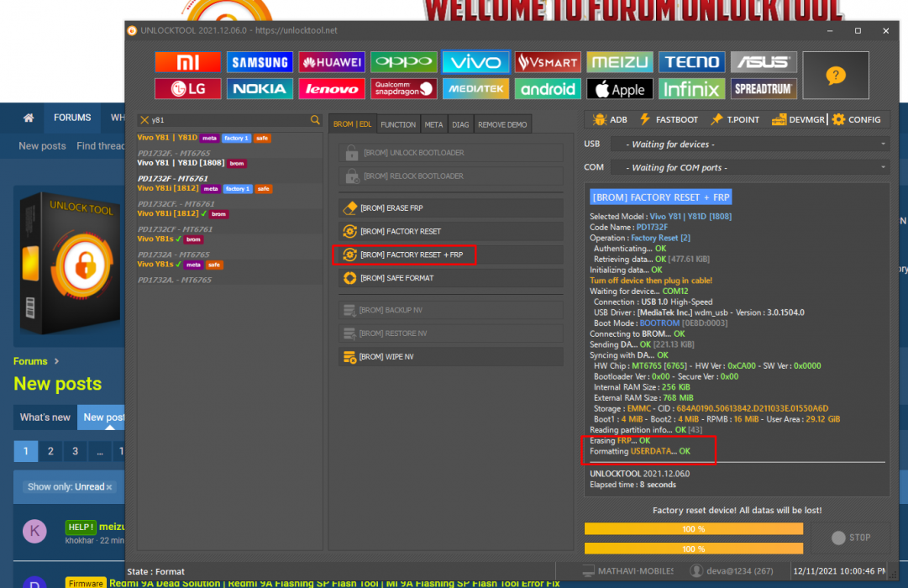Clear the y81 search with the X icon
Image resolution: width=908 pixels, height=588 pixels.
point(144,120)
